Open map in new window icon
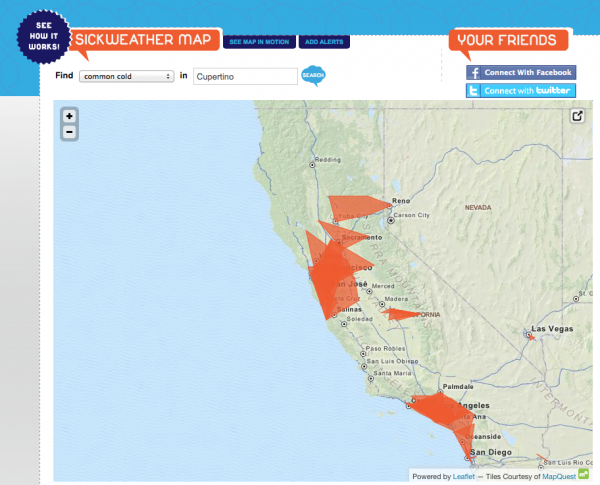This screenshot has height=485, width=600. 577,116
